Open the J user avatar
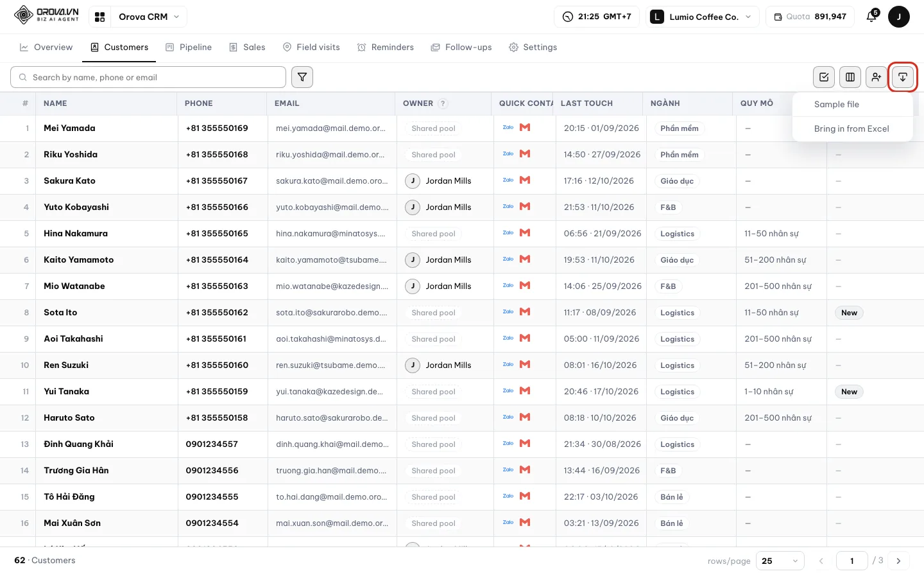Image resolution: width=924 pixels, height=578 pixels. click(899, 17)
